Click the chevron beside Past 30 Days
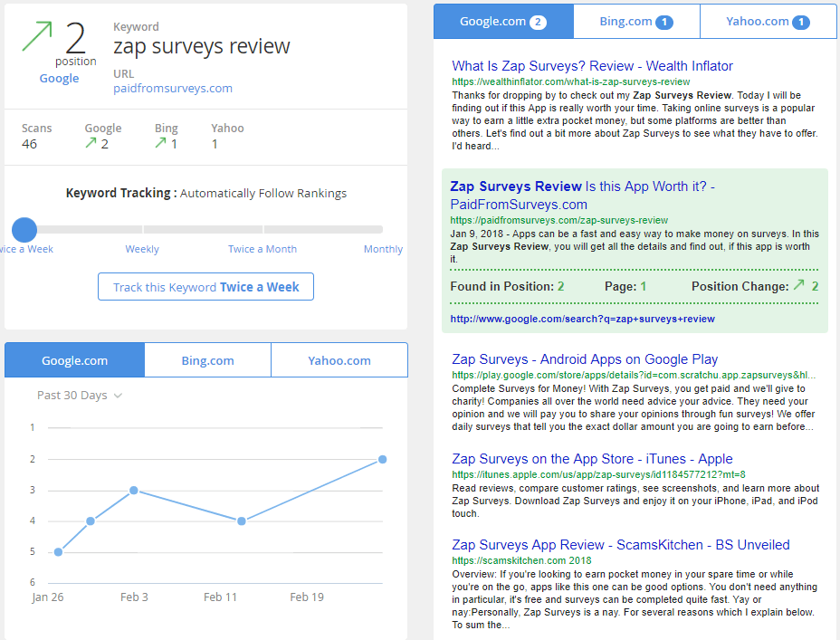 (x=119, y=396)
